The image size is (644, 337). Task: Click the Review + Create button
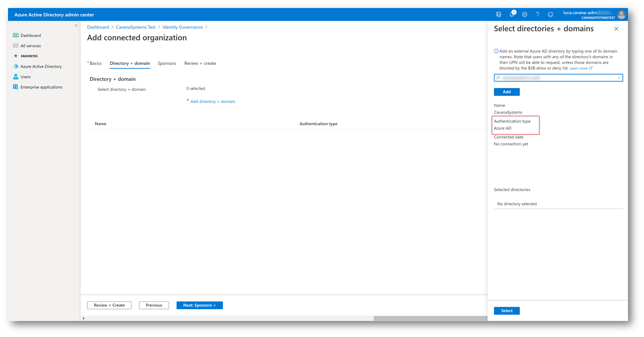109,305
